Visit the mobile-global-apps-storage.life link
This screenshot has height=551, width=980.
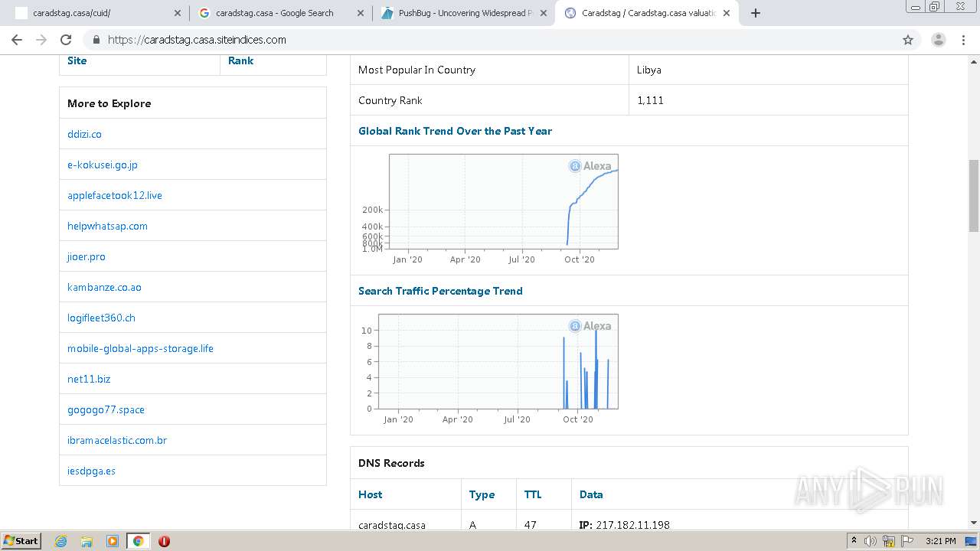pos(140,348)
